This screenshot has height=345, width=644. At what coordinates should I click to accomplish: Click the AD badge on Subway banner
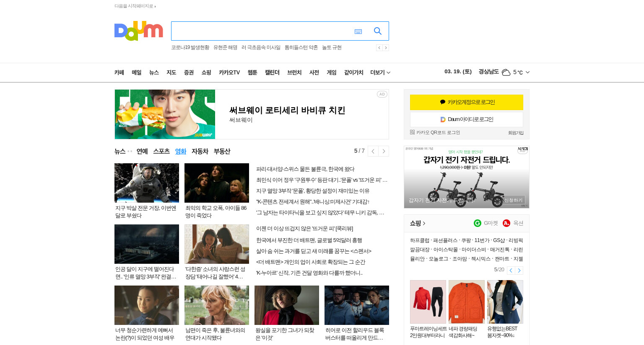382,94
